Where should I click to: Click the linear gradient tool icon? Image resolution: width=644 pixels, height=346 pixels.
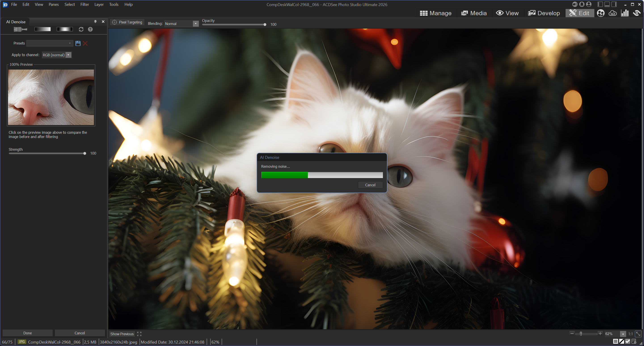42,29
